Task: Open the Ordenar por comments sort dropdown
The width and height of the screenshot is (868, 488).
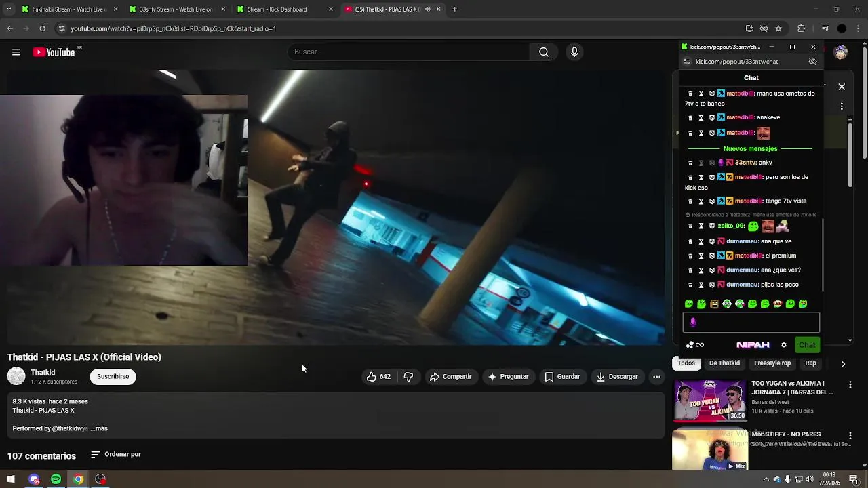Action: [116, 455]
